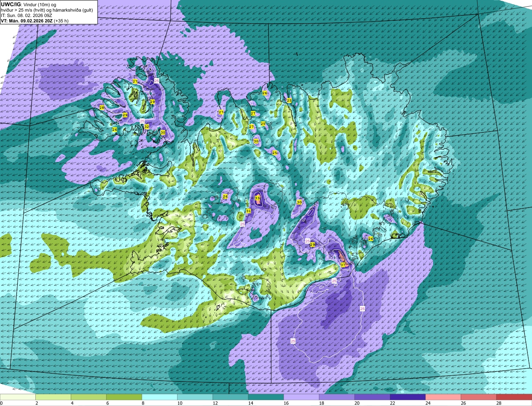Click the 24–26 m/s light pink legend swatch

pyautogui.click(x=443, y=397)
